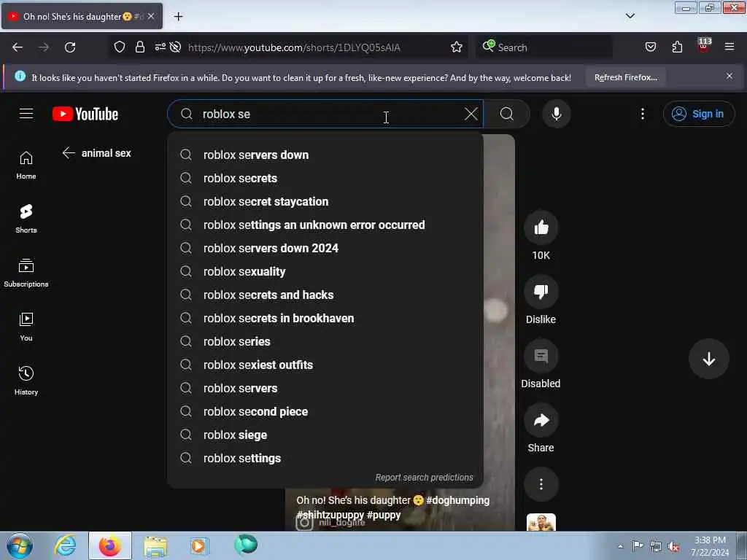The width and height of the screenshot is (747, 560).
Task: Start voice search with the microphone icon
Action: tap(556, 114)
